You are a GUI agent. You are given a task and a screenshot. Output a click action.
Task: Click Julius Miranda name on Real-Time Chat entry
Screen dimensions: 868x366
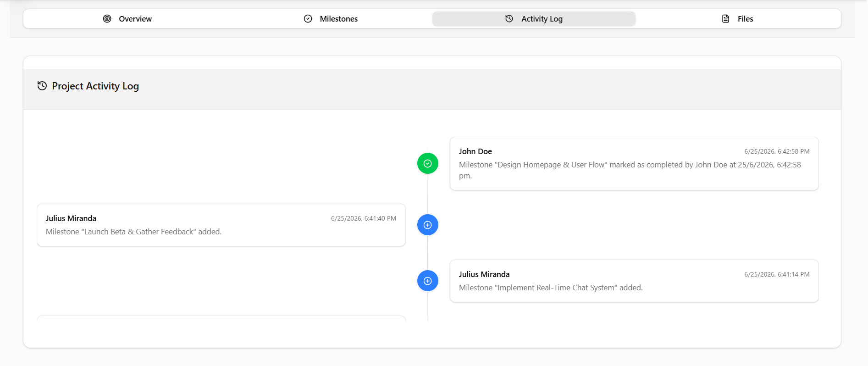click(x=484, y=274)
